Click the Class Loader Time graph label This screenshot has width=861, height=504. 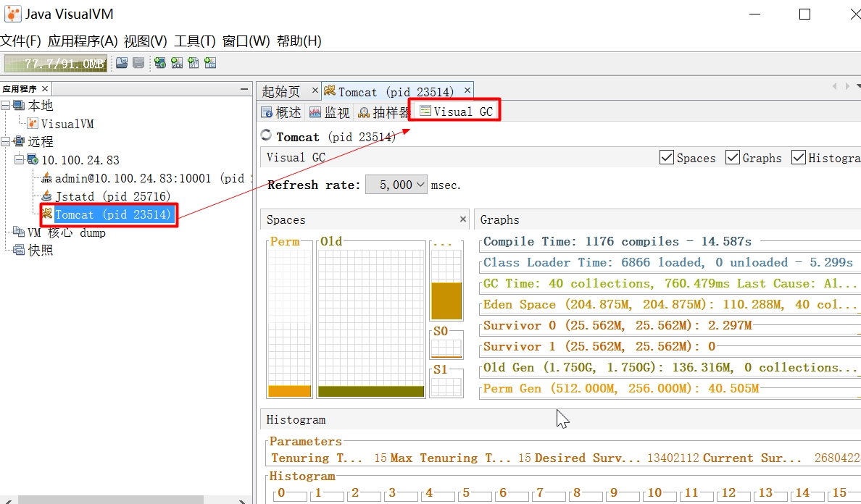(667, 262)
